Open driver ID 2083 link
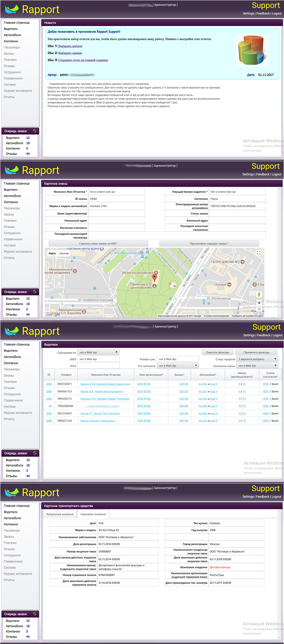Screen dimensions: 284x644 (49, 384)
